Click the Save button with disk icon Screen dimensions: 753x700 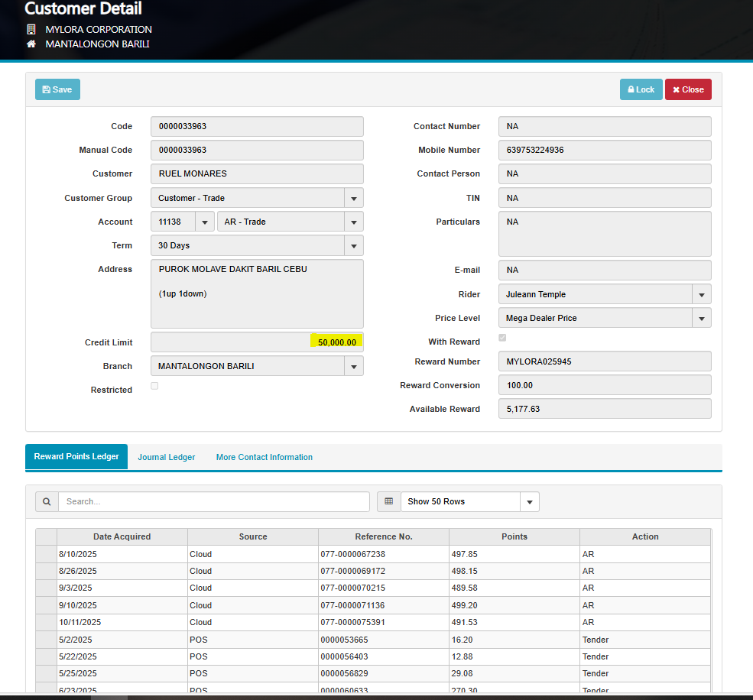point(57,89)
